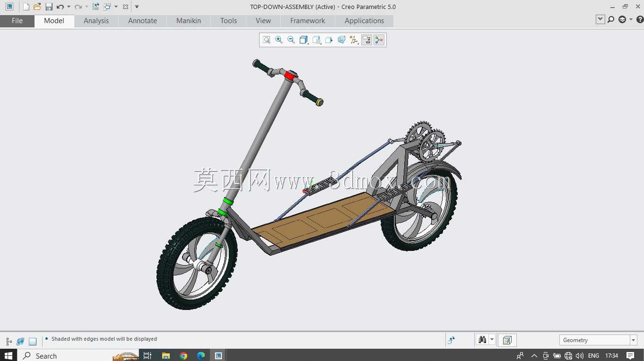644x361 pixels.
Task: Switch to the Manikin tab
Action: (x=189, y=21)
